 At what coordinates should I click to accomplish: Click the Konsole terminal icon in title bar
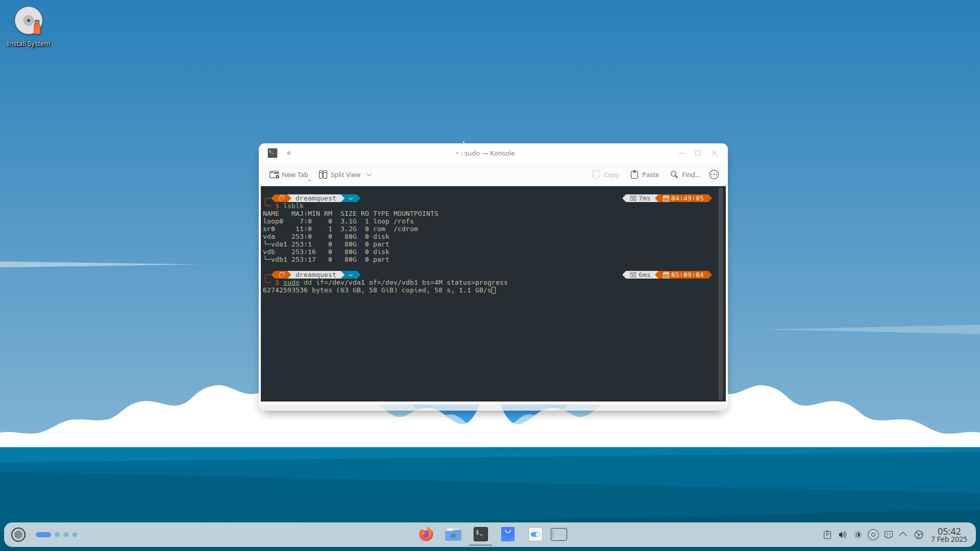[x=273, y=153]
